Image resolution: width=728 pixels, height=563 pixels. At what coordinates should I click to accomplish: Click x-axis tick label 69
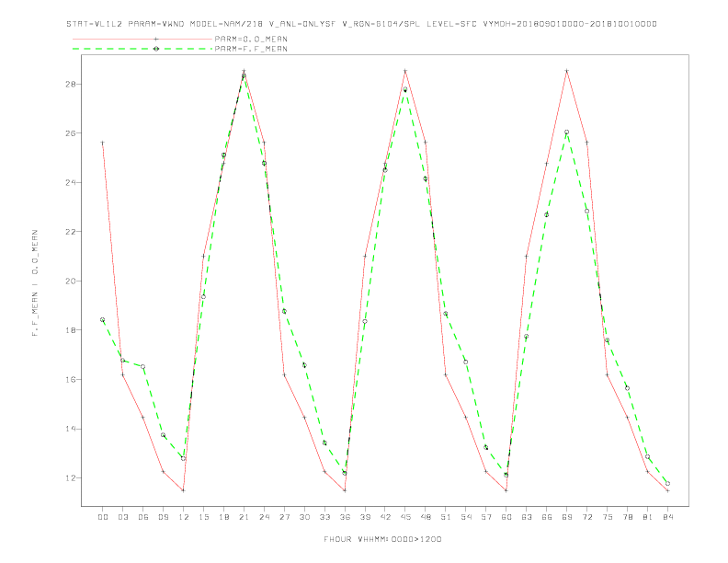coord(567,517)
